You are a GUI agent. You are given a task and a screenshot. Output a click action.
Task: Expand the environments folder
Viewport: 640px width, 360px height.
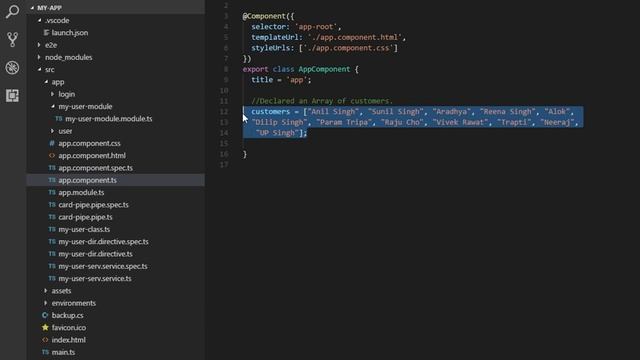click(x=46, y=303)
